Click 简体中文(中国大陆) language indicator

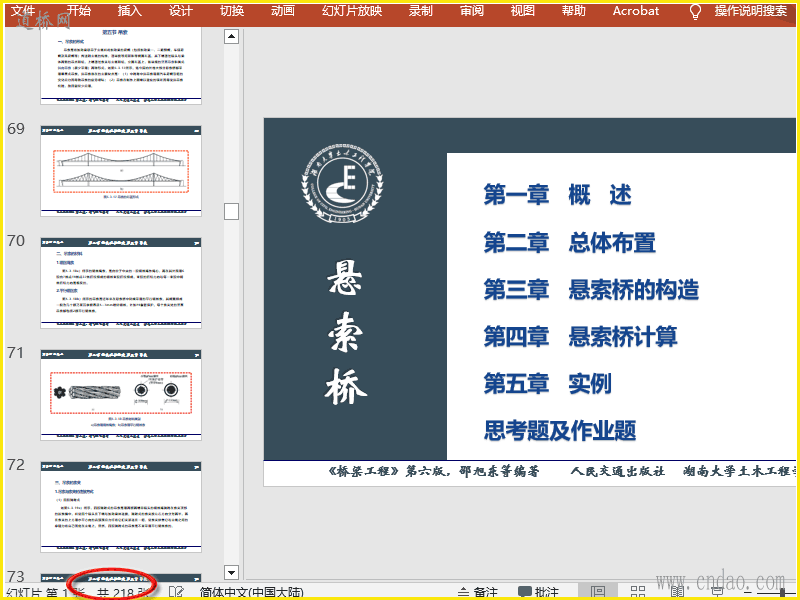tap(252, 592)
